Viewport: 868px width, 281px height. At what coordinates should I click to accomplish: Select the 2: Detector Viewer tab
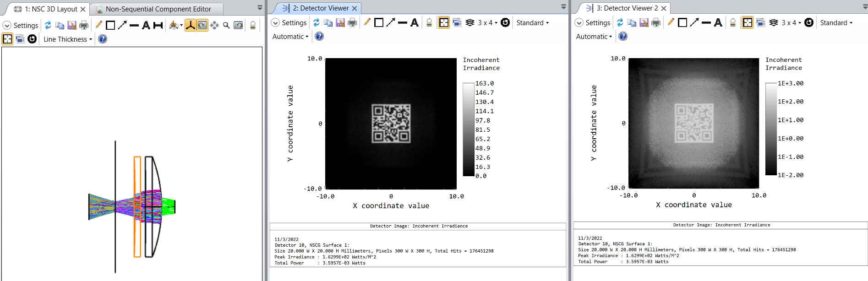[x=321, y=8]
